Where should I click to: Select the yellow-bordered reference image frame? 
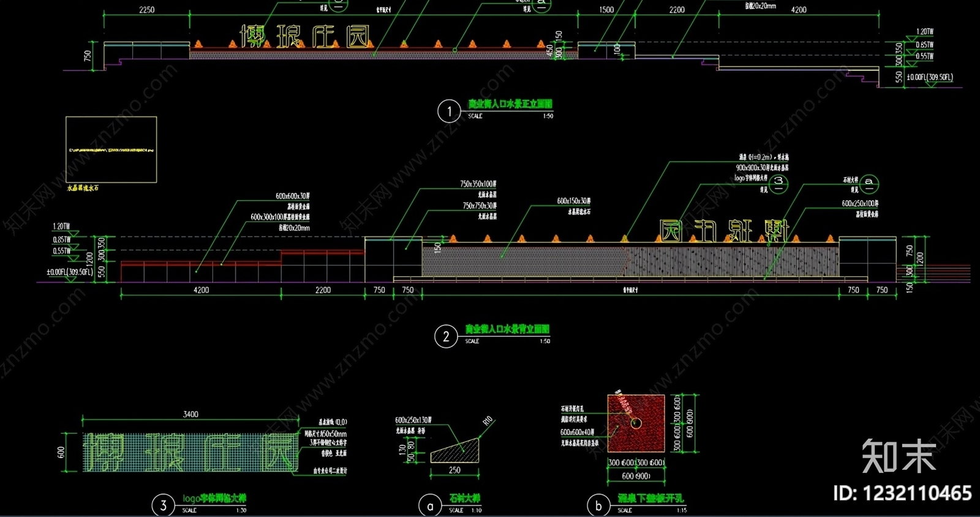click(x=111, y=149)
